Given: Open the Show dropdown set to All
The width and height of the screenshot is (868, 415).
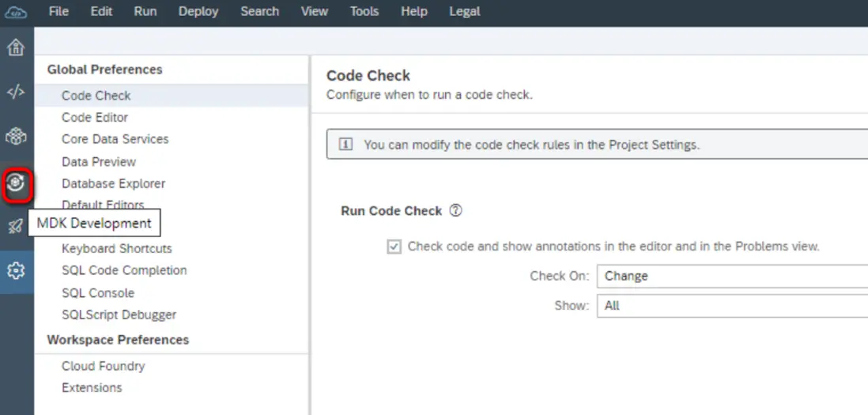Looking at the screenshot, I should click(x=731, y=306).
